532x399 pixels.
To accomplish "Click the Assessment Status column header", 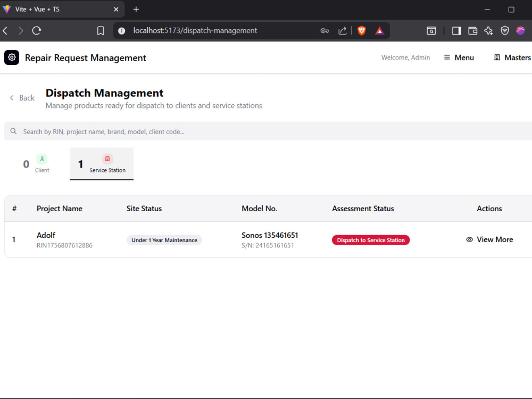I will click(363, 209).
